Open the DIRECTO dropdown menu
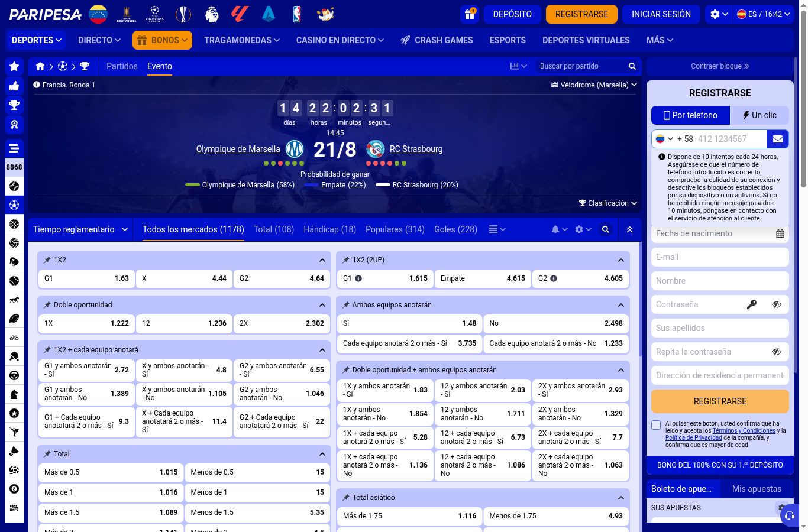Screen dimensions: 808x532 tap(99, 40)
